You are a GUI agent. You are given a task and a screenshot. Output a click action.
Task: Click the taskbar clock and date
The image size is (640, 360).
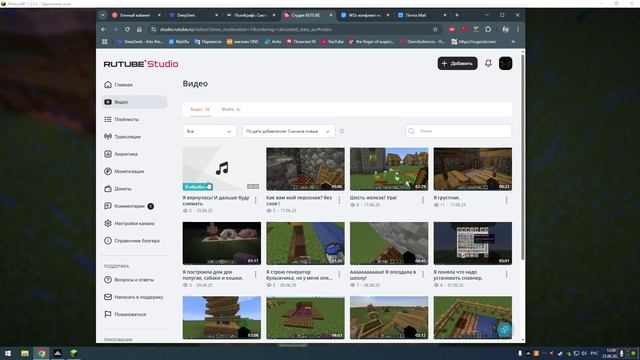click(611, 353)
